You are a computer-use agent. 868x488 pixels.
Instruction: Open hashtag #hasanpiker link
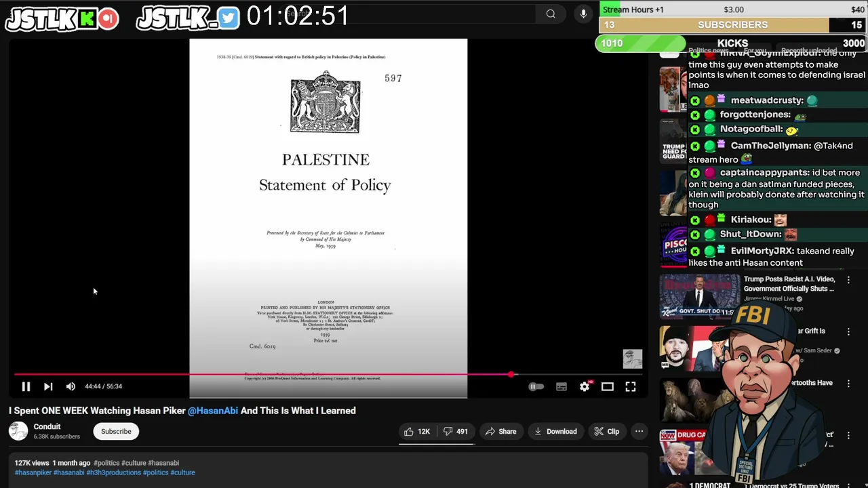pyautogui.click(x=33, y=472)
